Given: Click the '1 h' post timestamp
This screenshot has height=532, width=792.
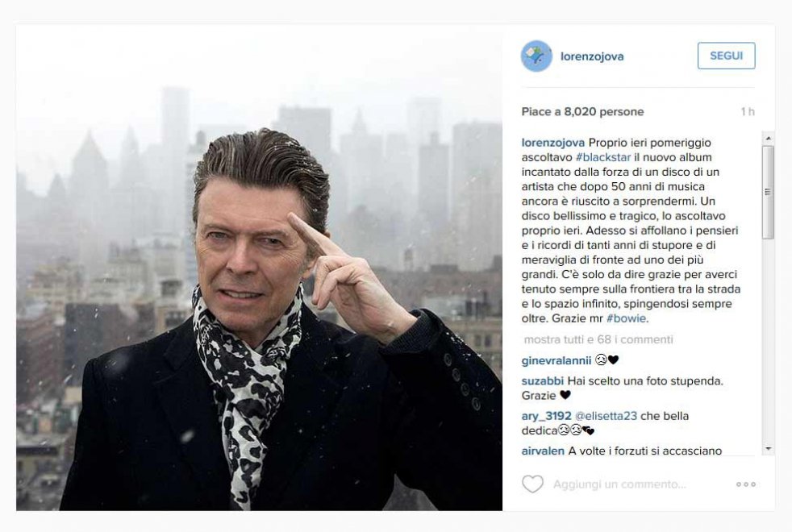Looking at the screenshot, I should (748, 111).
